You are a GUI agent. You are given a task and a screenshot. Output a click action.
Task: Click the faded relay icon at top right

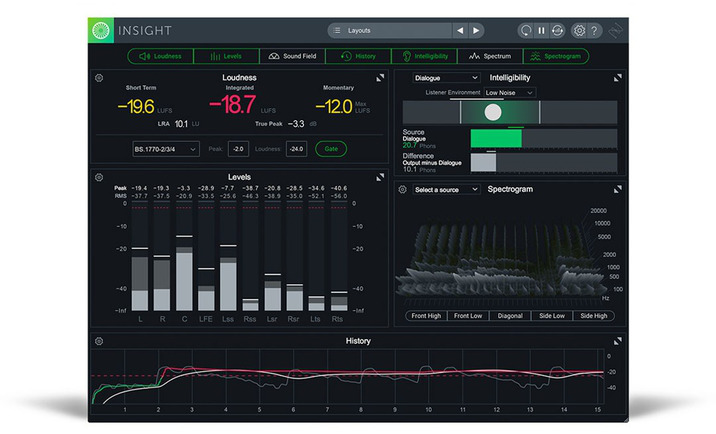click(x=616, y=31)
